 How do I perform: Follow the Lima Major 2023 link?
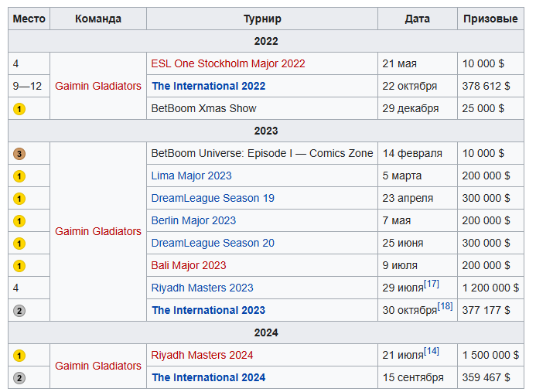(191, 176)
